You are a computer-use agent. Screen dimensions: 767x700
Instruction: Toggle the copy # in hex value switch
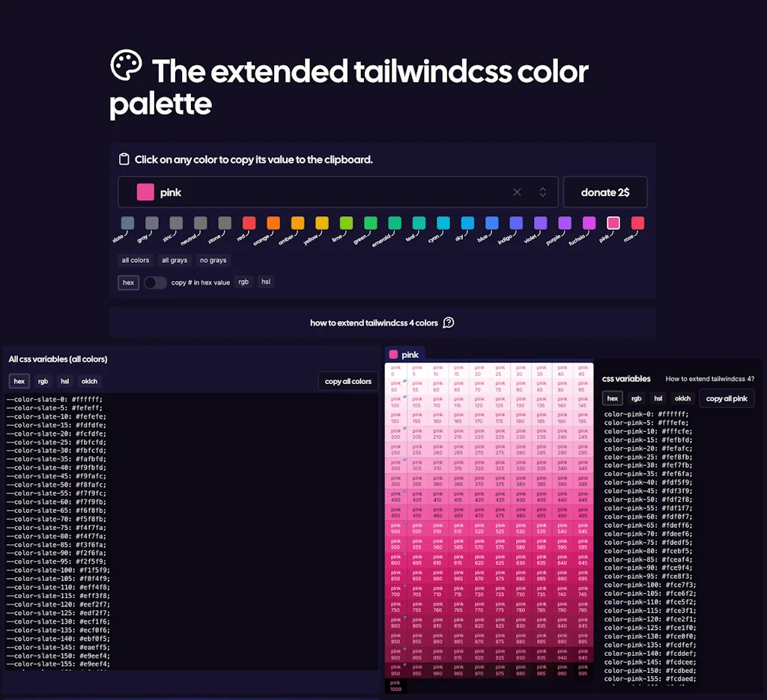pos(155,282)
